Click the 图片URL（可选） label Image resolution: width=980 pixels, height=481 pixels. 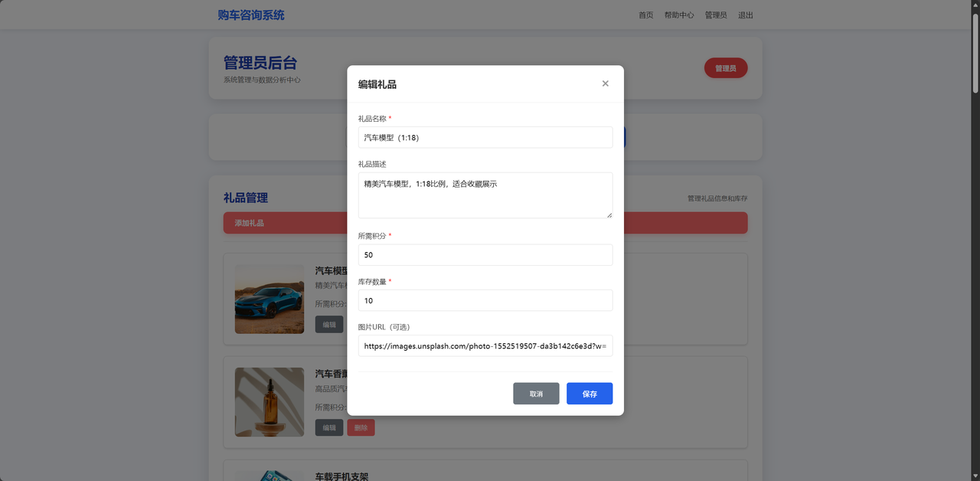coord(387,327)
